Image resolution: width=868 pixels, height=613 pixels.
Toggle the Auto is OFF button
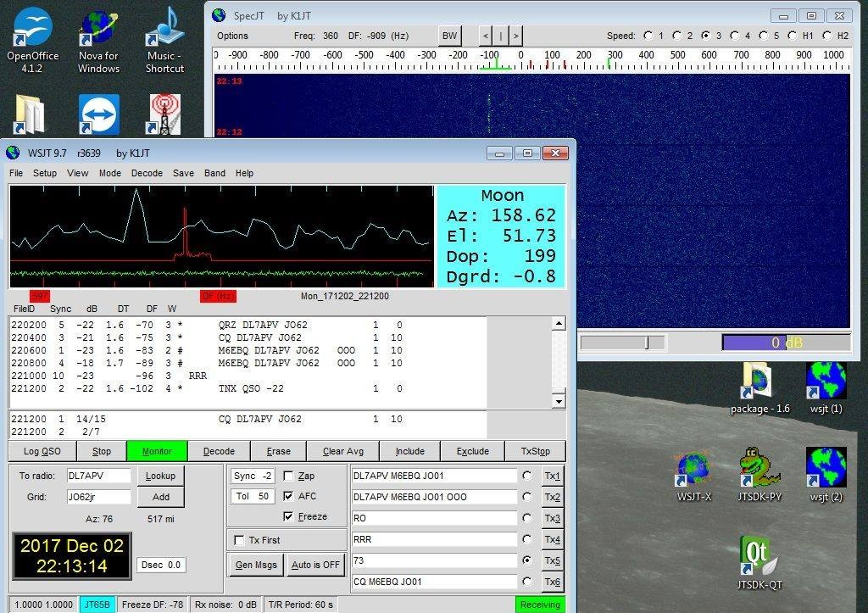click(315, 565)
